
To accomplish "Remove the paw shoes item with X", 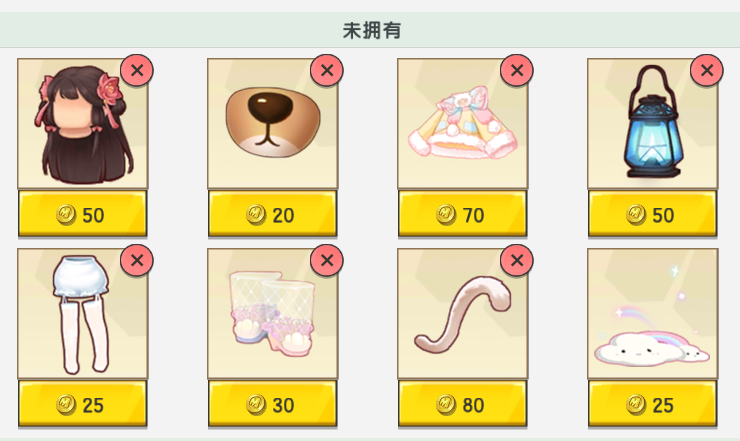I will tap(327, 260).
